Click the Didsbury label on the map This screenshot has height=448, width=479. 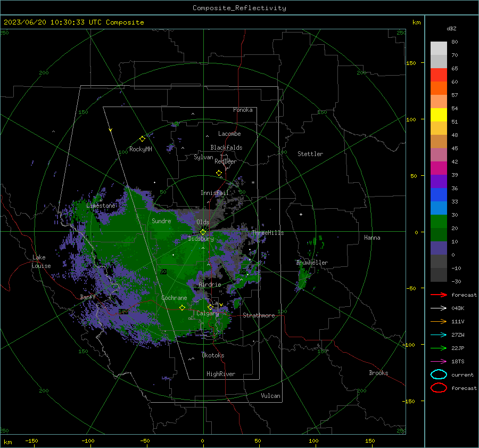[x=201, y=239]
